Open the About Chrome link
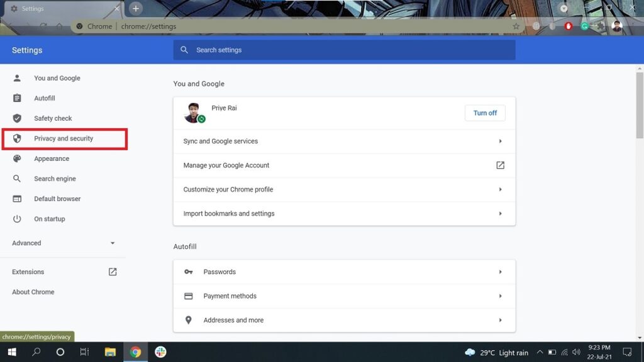Viewport: 644px width, 362px height. pyautogui.click(x=33, y=292)
